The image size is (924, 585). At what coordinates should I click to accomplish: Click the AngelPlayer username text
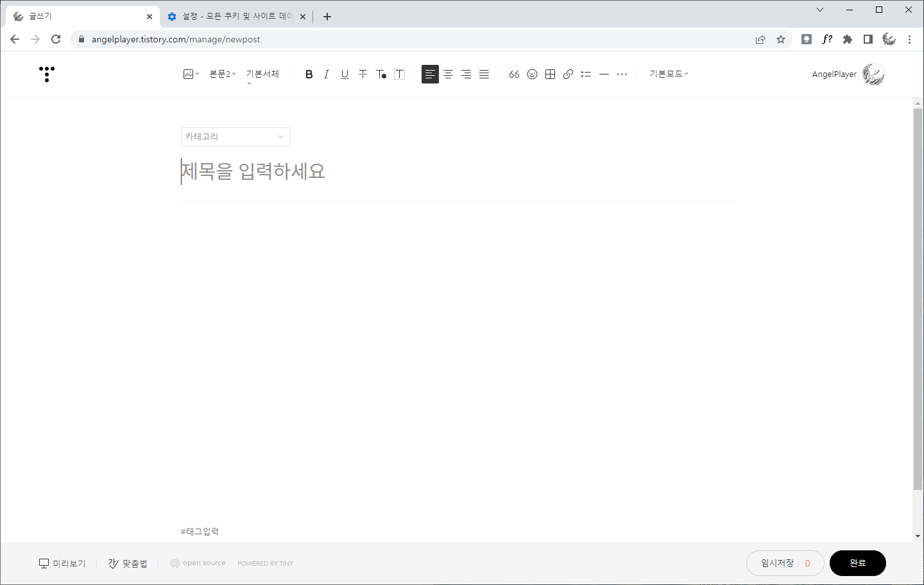(x=834, y=74)
